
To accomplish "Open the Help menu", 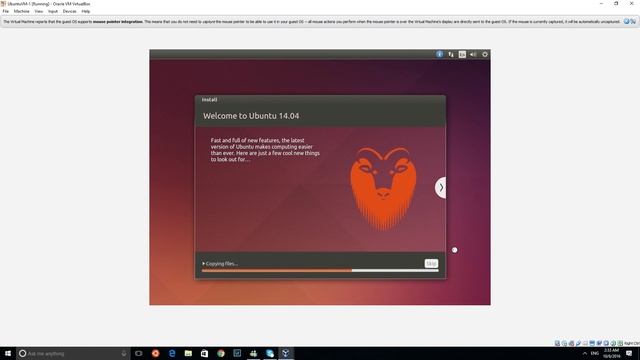I will [86, 11].
